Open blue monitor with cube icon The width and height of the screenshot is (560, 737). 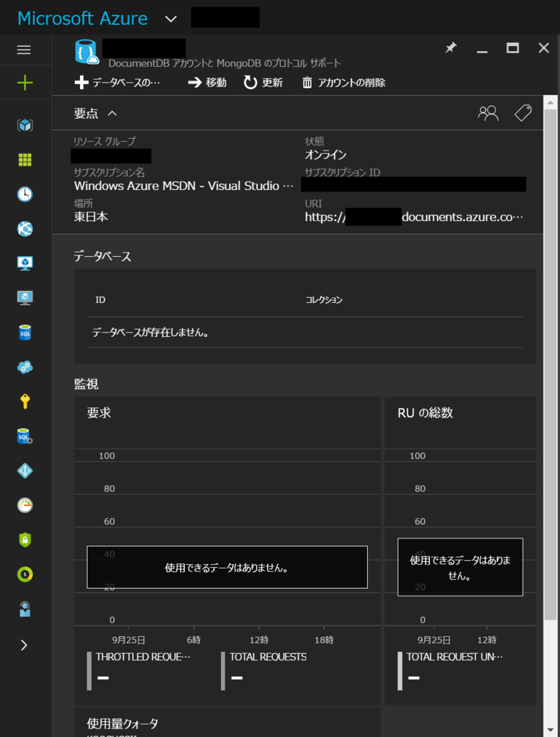(x=25, y=263)
